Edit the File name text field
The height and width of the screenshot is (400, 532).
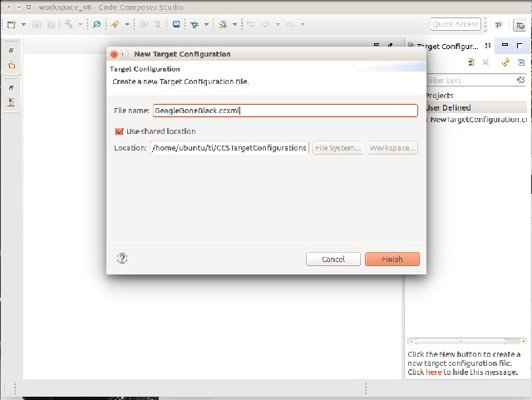tap(285, 111)
